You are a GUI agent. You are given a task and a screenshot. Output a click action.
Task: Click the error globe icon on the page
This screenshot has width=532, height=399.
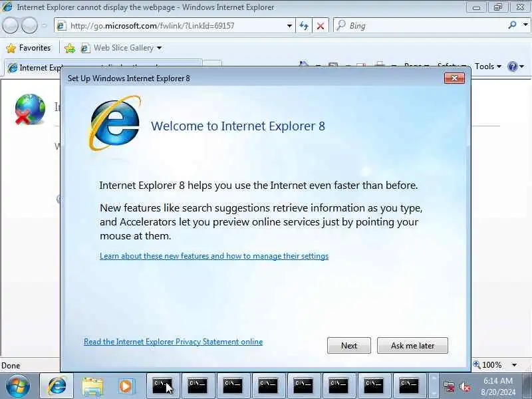click(x=30, y=109)
